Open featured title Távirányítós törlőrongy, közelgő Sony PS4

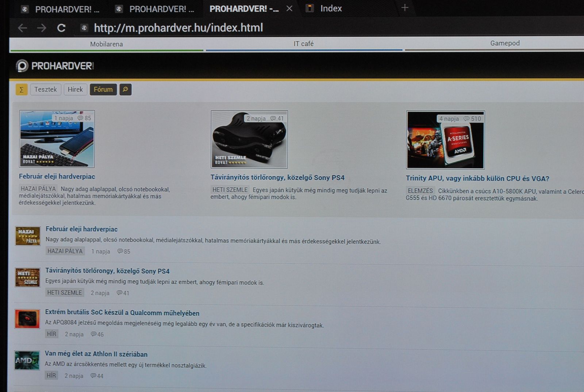277,177
